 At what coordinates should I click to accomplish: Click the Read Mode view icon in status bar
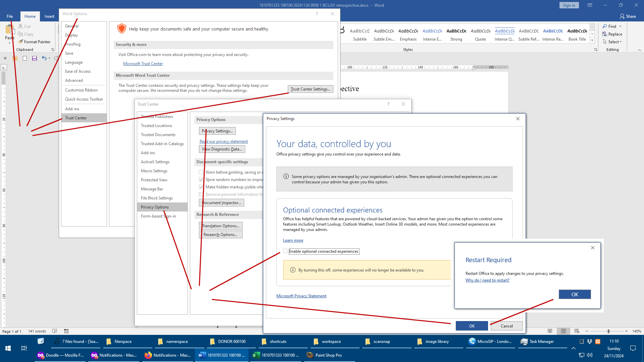tap(550, 331)
